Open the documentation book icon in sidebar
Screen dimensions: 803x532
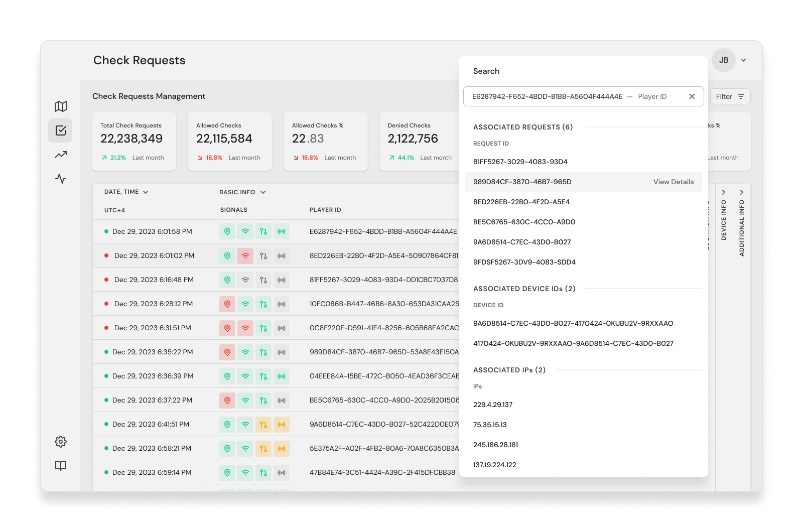(x=61, y=466)
